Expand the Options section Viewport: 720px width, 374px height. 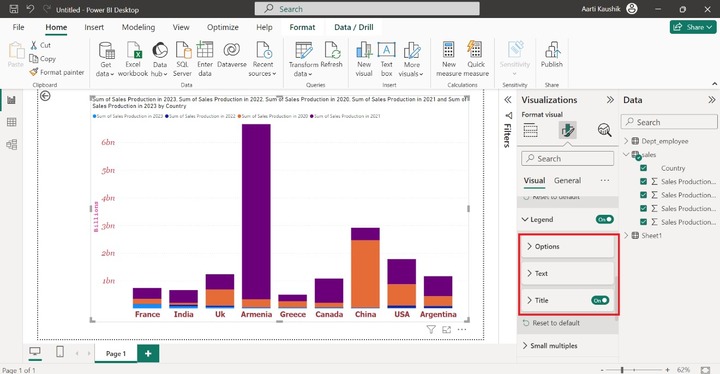568,247
